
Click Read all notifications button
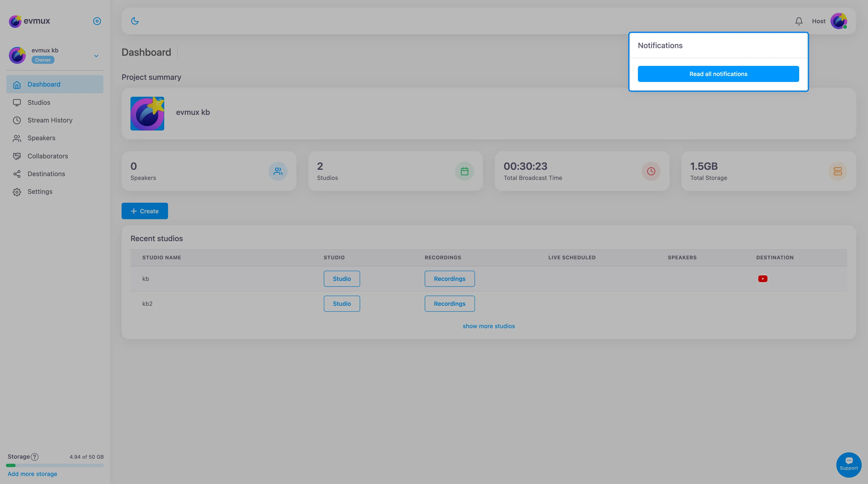718,74
